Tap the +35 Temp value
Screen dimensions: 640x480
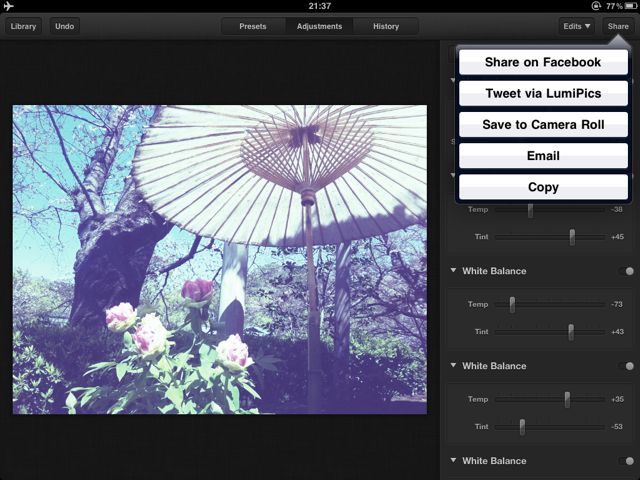click(x=617, y=399)
